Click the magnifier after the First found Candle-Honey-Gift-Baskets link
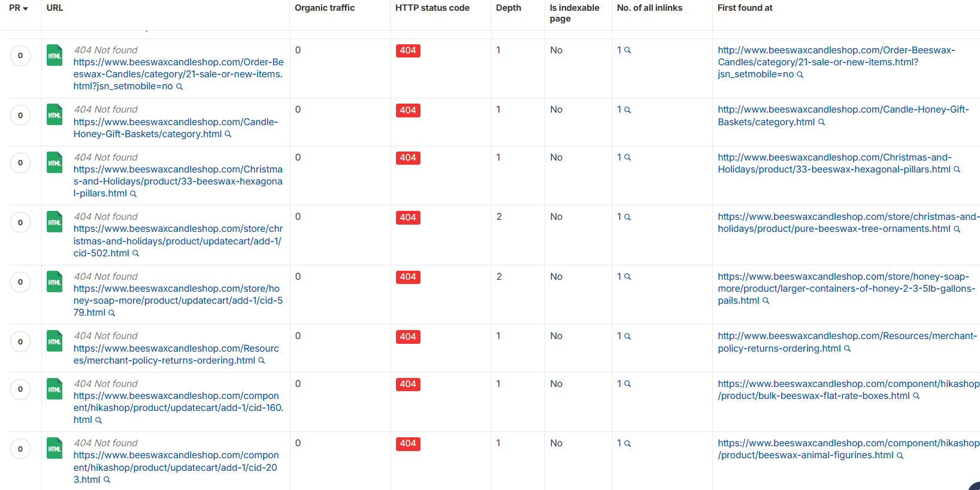The width and height of the screenshot is (980, 490). tap(821, 122)
